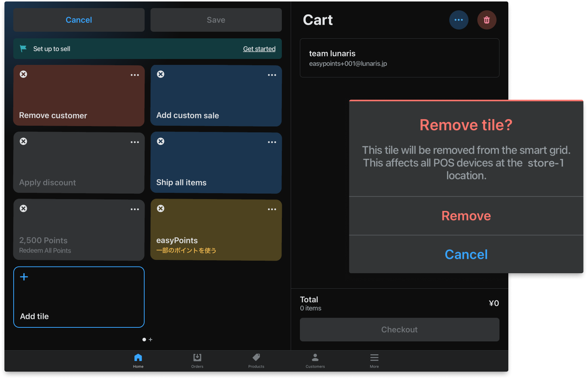Go to Home tab
This screenshot has height=379, width=588.
coord(138,361)
